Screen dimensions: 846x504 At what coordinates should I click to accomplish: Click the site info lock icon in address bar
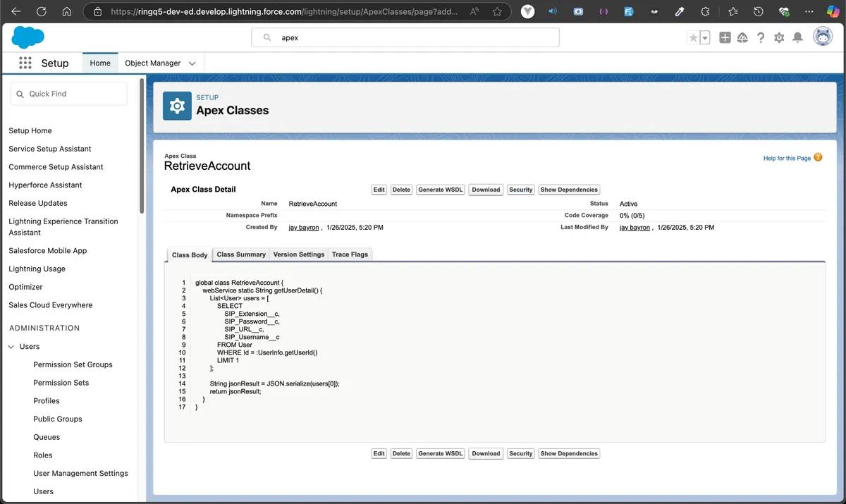97,12
